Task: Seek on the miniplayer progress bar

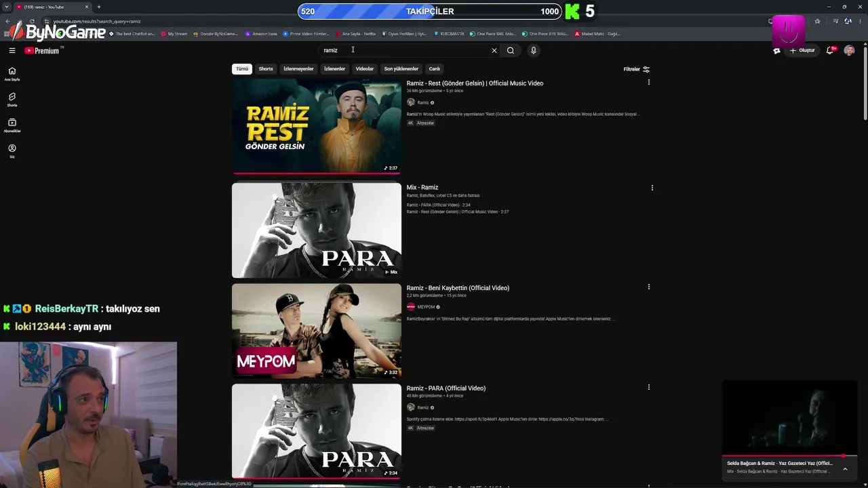Action: point(789,456)
